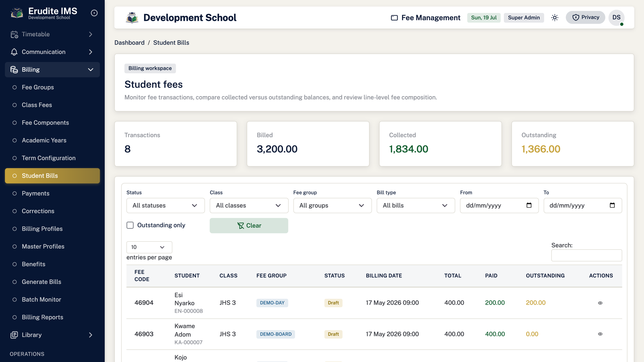Expand the Library menu chevron
This screenshot has width=644, height=362.
click(x=91, y=335)
